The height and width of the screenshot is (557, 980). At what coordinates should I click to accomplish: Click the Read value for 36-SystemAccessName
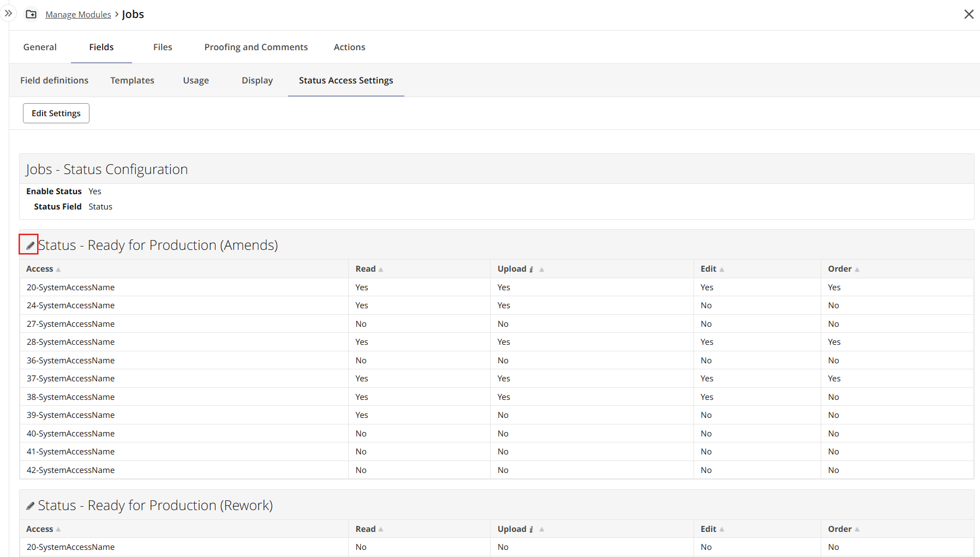[361, 361]
